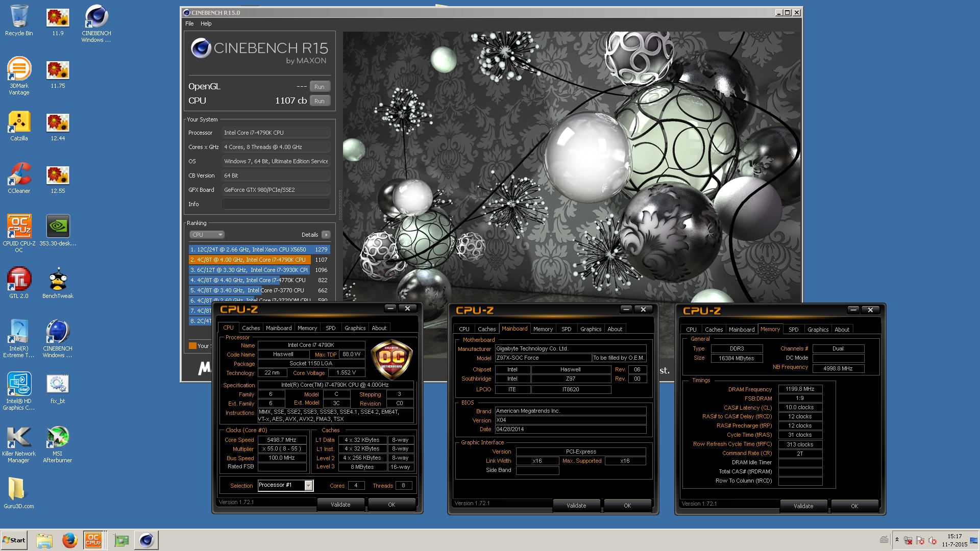Expand ranking Details arrow button
Viewport: 980px width, 551px height.
[326, 235]
